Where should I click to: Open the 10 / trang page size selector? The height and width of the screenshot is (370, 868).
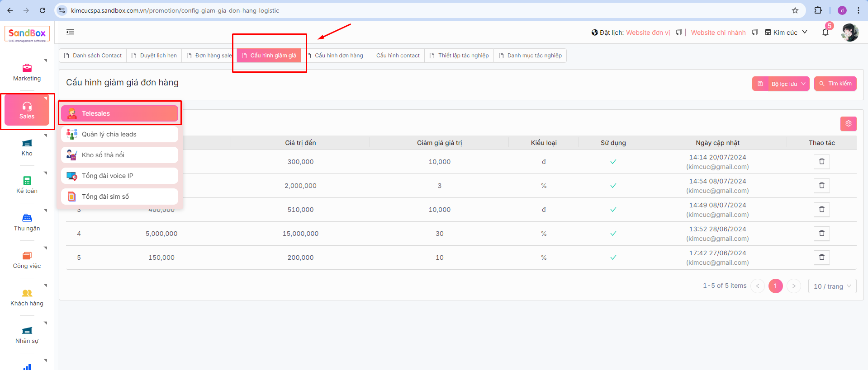[832, 286]
